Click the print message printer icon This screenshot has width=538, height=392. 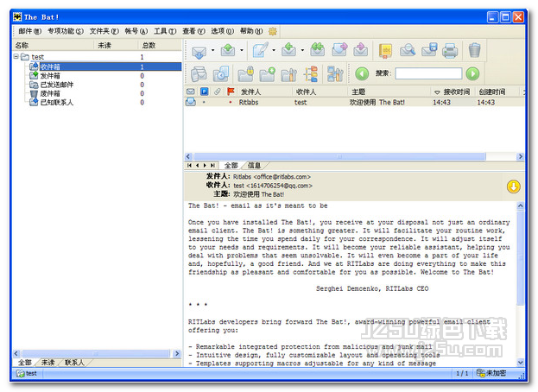point(450,50)
